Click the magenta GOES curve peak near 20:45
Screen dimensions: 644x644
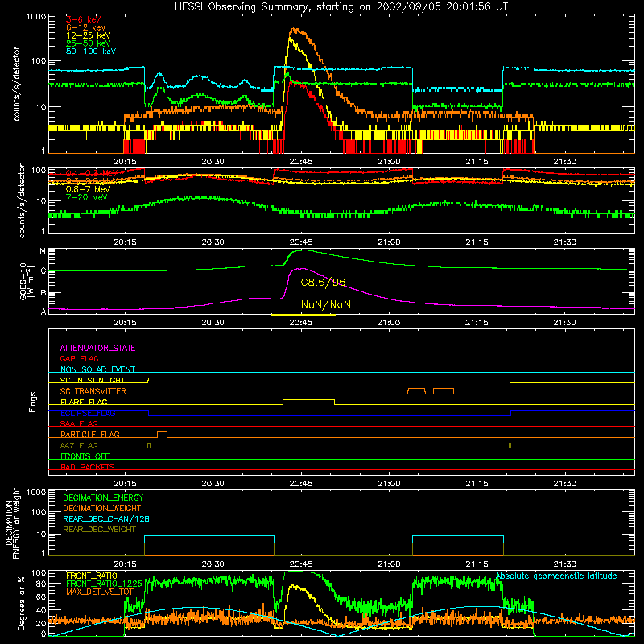click(x=303, y=269)
